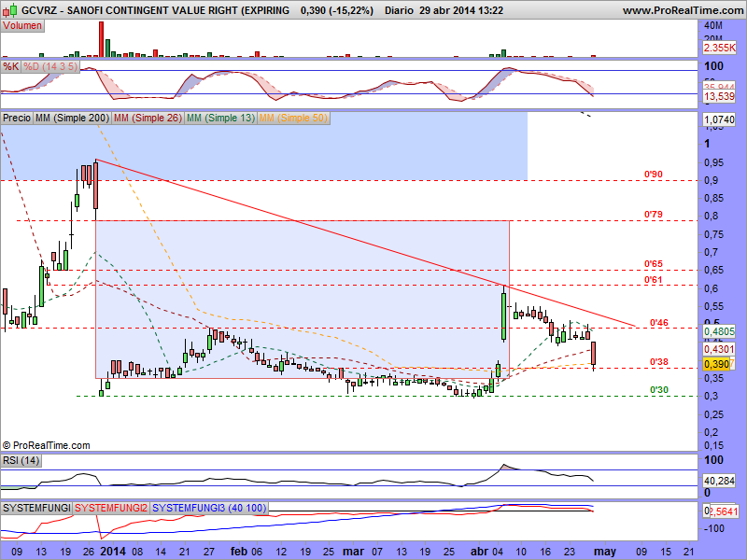Click the SYSTEMFUNGI3 (40 100) label
This screenshot has height=560, width=747.
[x=209, y=508]
